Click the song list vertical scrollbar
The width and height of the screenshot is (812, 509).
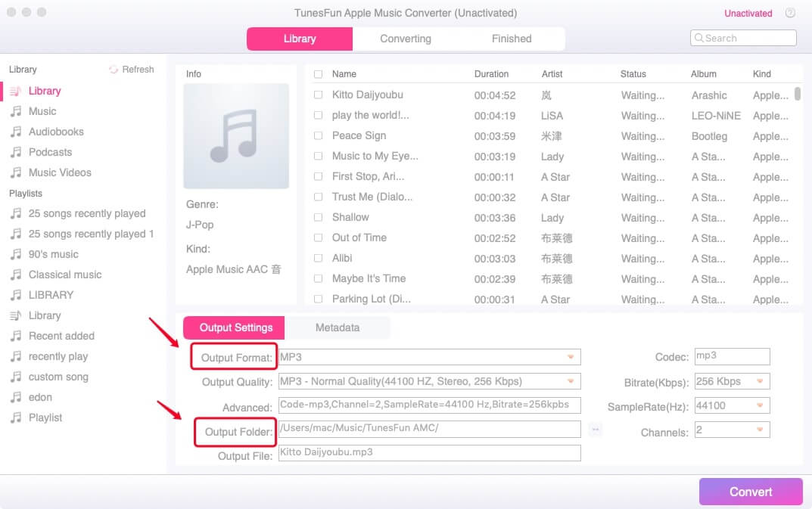pos(798,94)
